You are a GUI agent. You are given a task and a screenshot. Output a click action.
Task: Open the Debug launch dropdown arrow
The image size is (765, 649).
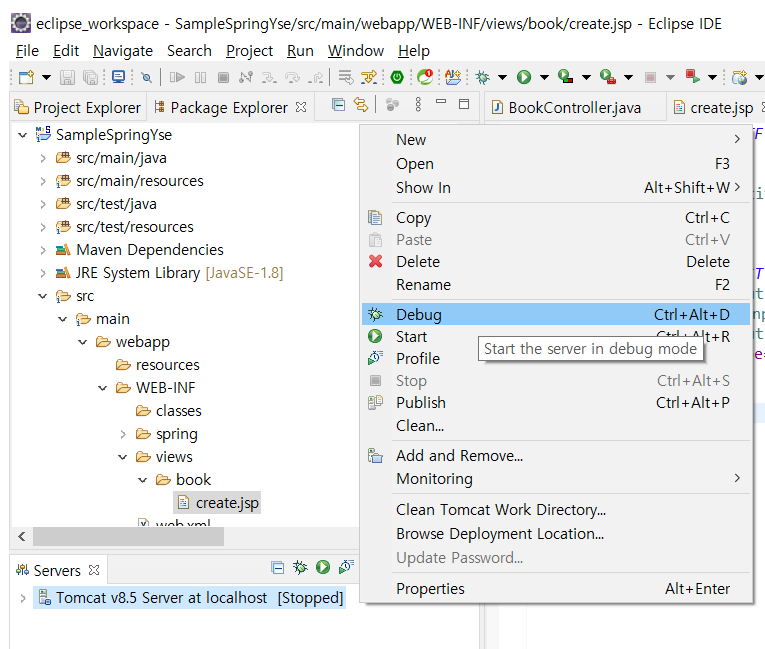click(503, 77)
